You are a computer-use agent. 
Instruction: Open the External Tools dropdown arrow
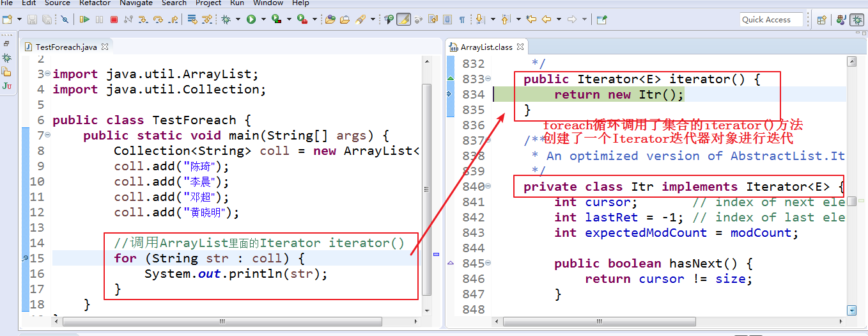tap(314, 20)
